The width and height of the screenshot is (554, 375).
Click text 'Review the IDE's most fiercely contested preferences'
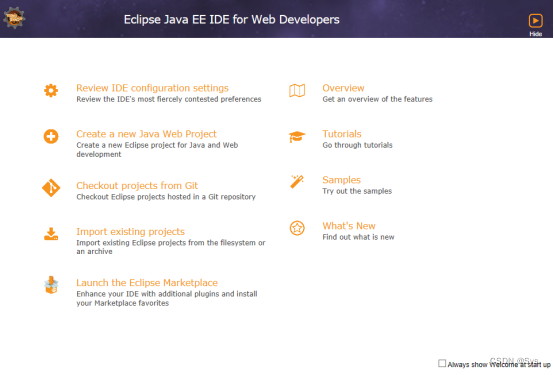[x=169, y=99]
